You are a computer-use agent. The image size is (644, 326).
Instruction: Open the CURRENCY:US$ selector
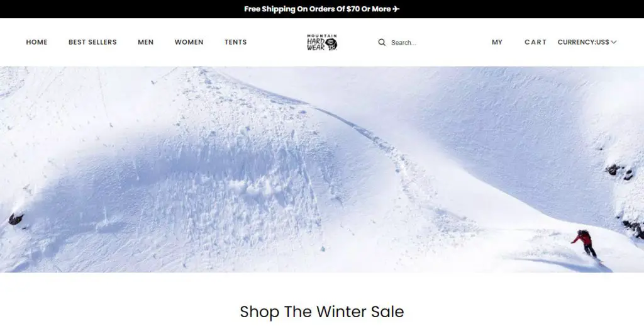[x=587, y=42]
